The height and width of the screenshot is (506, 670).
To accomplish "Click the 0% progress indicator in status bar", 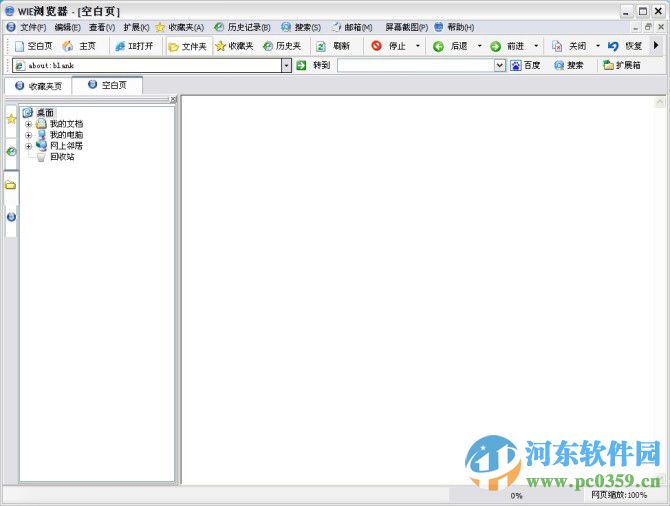I will (516, 496).
